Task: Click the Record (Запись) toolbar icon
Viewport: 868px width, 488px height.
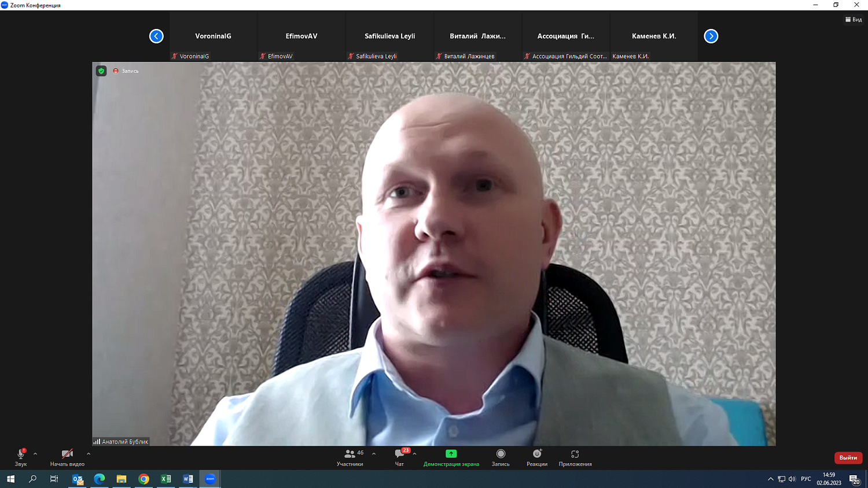Action: 501,454
